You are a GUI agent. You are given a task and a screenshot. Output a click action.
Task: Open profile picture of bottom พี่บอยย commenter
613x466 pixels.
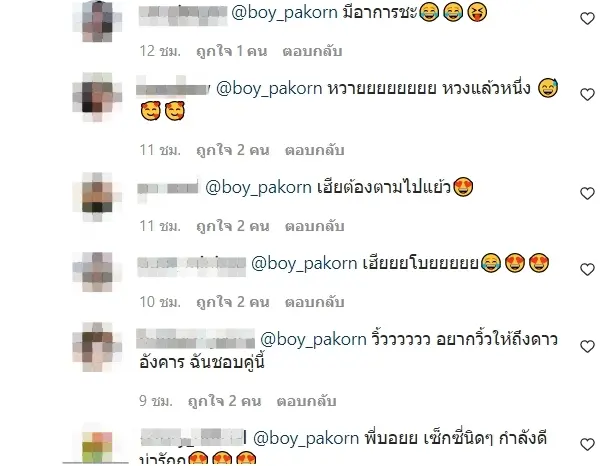point(97,446)
